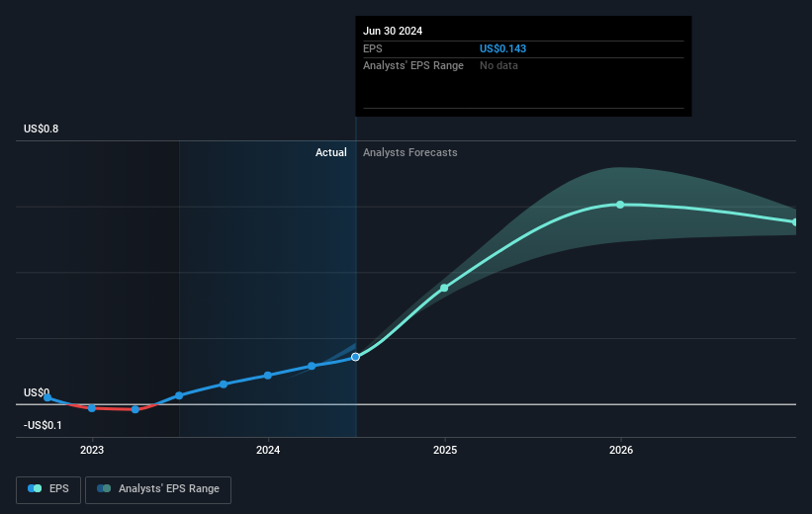Viewport: 812px width, 514px height.
Task: Click the late-2023 EPS data point
Action: tap(224, 385)
